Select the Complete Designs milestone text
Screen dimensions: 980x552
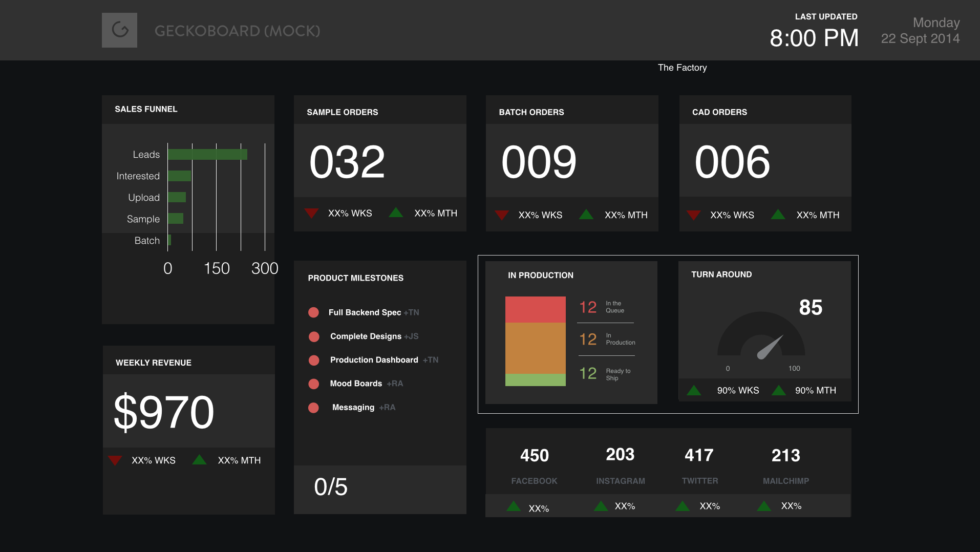click(x=366, y=336)
